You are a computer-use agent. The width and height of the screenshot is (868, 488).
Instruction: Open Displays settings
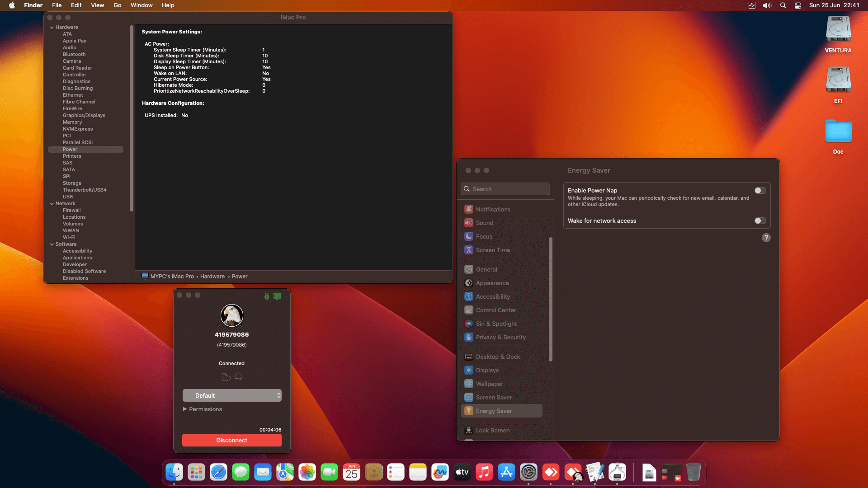pos(503,370)
